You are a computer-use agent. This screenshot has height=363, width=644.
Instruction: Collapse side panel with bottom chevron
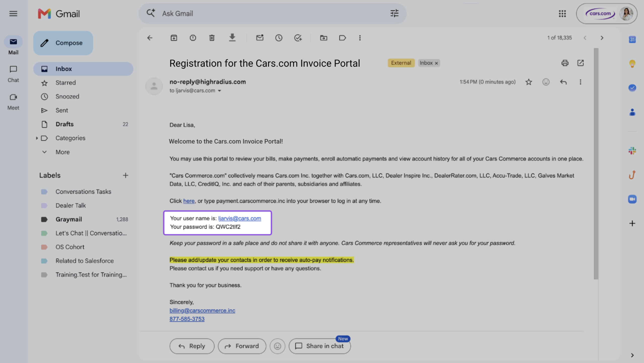tap(632, 355)
